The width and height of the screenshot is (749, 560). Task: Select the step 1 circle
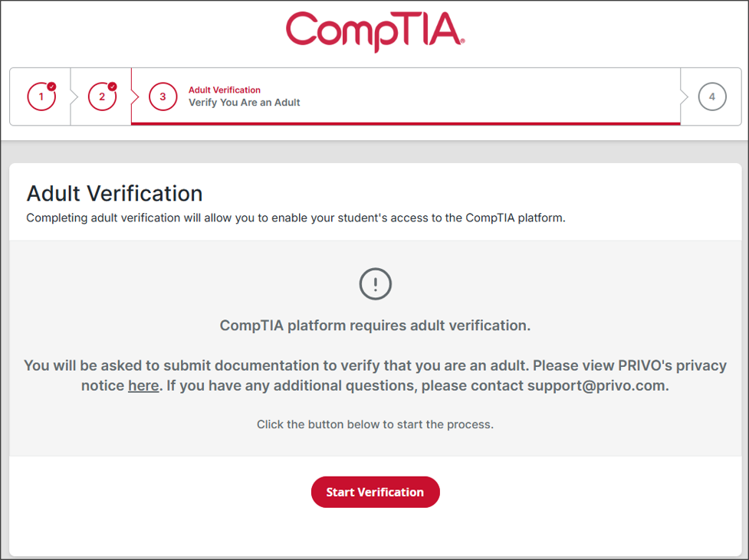click(41, 97)
